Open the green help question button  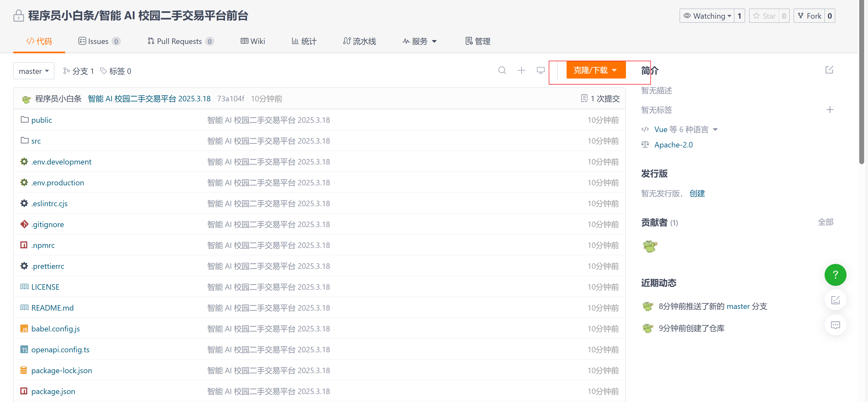coord(835,275)
